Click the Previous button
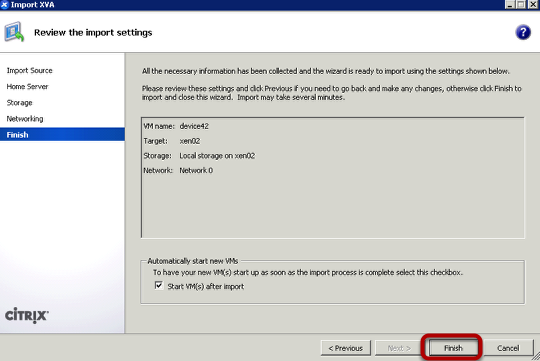540x361 pixels. pyautogui.click(x=346, y=348)
